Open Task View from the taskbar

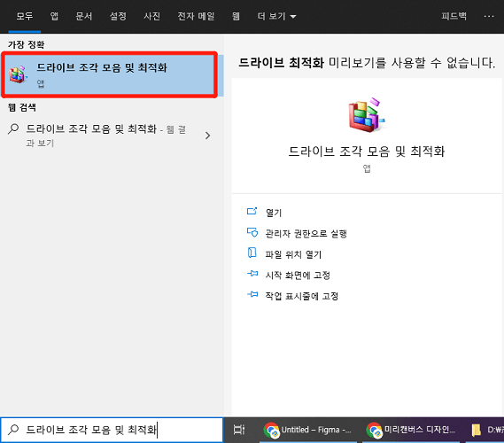pyautogui.click(x=239, y=430)
